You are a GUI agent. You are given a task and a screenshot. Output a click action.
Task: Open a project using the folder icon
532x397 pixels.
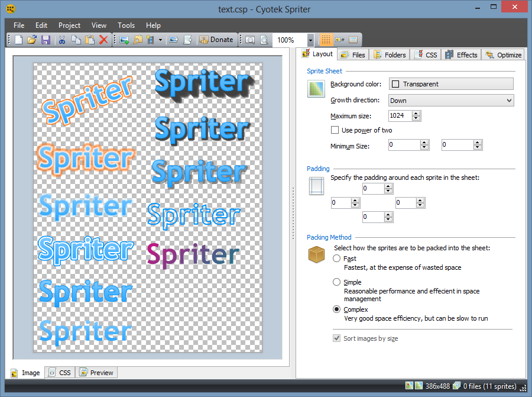tap(32, 40)
